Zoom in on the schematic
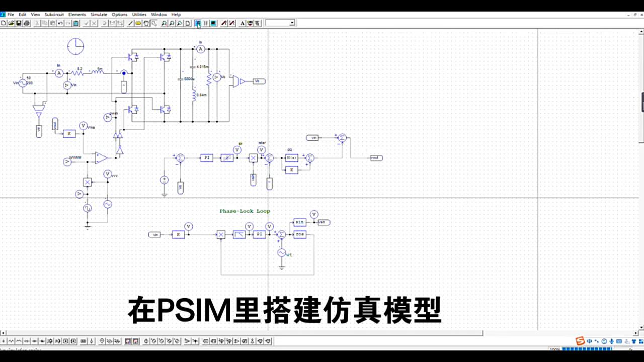Screen dimensions: 644x362 164,23
